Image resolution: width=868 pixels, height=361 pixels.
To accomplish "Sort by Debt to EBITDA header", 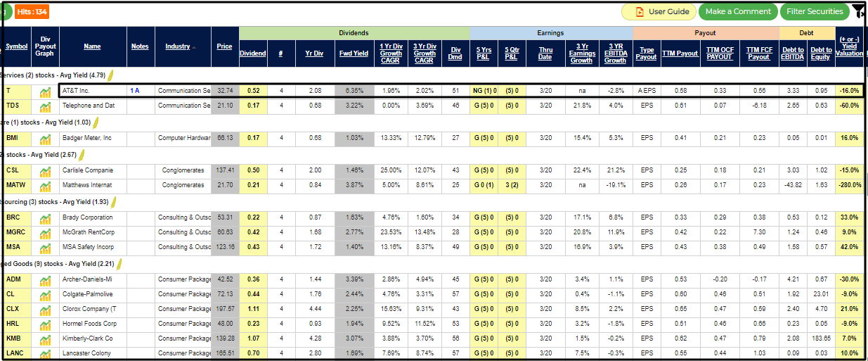I will [793, 53].
